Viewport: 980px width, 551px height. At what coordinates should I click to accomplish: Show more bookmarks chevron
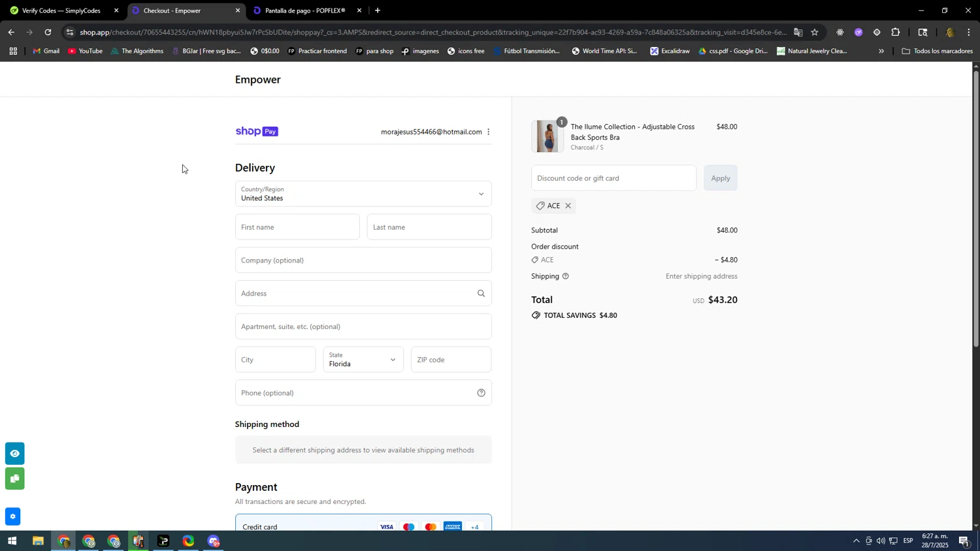click(x=881, y=51)
